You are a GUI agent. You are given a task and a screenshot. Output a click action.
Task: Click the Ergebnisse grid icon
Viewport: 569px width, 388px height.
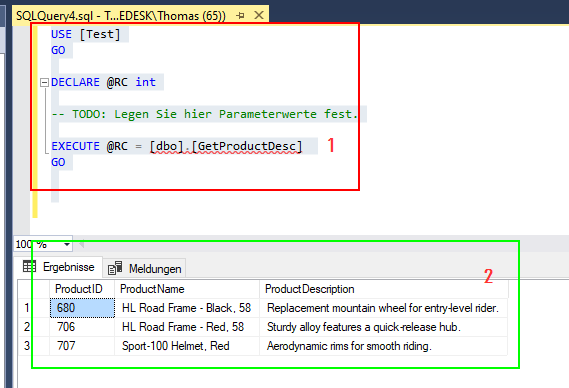click(x=29, y=266)
